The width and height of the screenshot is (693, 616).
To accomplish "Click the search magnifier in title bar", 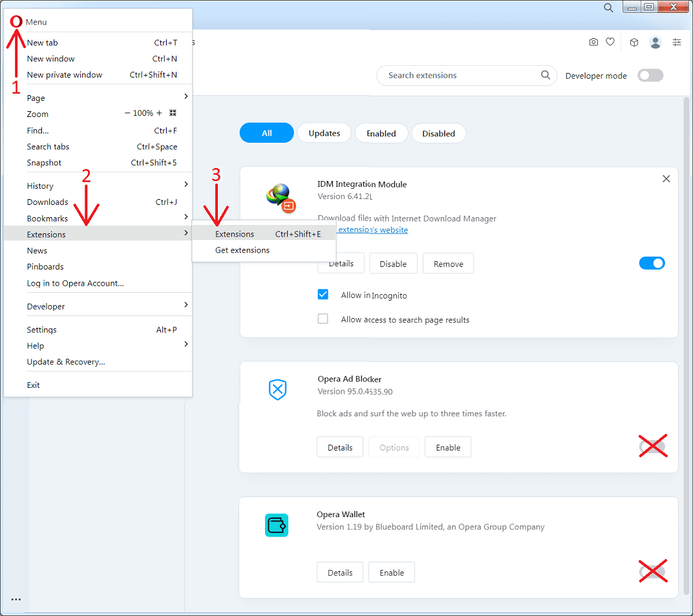I will tap(608, 7).
